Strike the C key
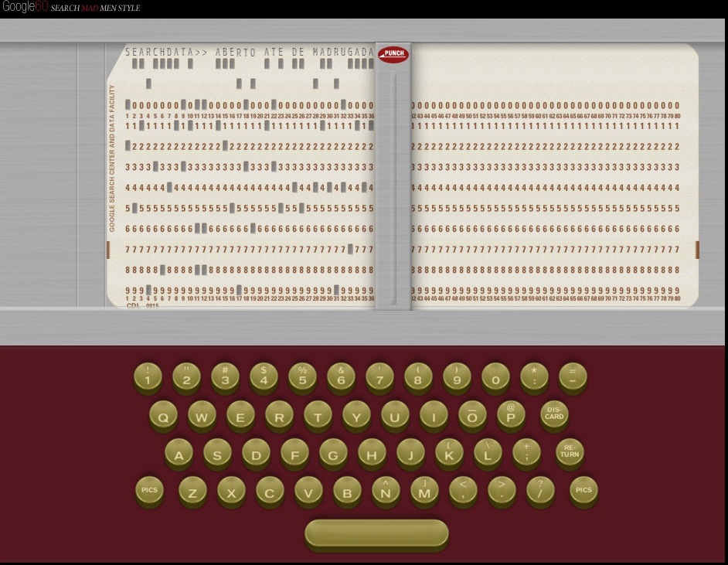Screen dimensions: 728x565 pos(270,491)
